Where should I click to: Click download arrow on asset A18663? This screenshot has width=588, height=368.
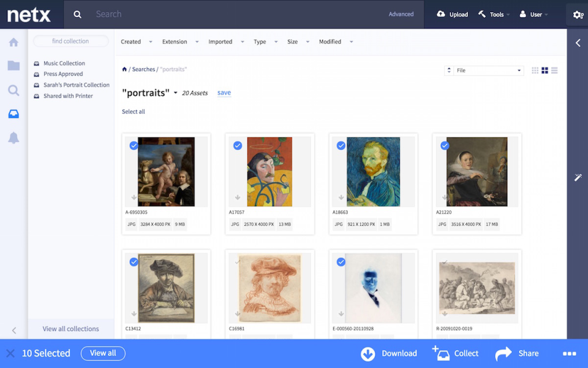point(341,197)
